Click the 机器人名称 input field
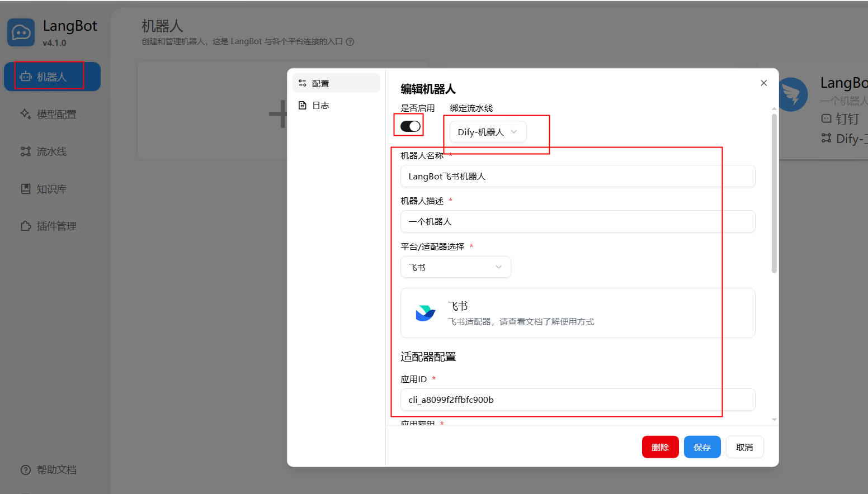This screenshot has width=868, height=494. coord(578,176)
